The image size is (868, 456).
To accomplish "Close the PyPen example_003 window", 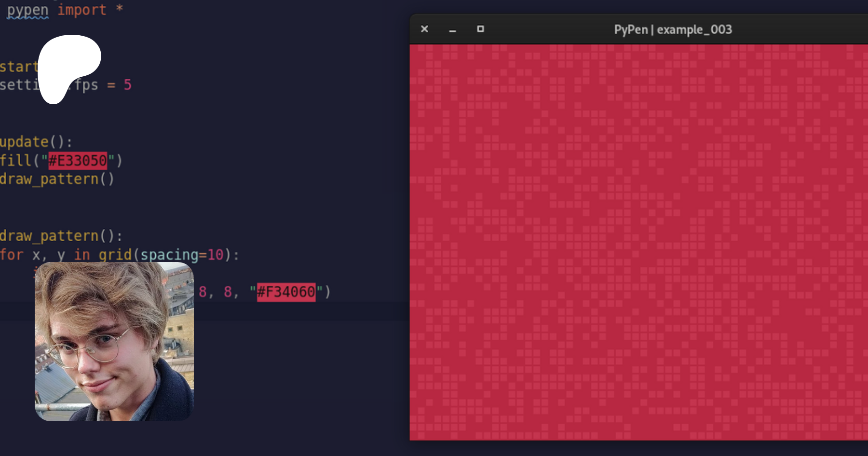I will [x=424, y=29].
